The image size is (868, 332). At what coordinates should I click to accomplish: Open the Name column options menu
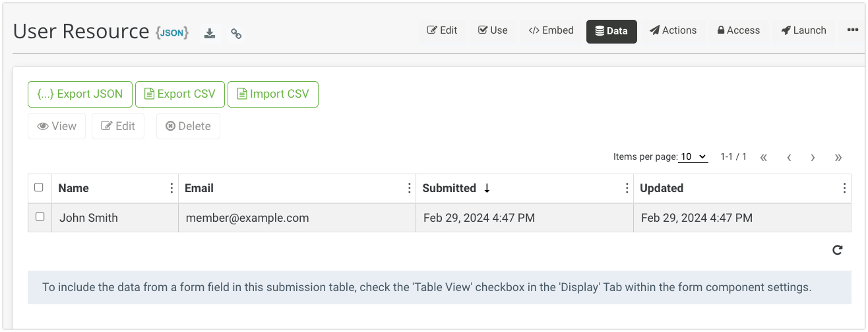tap(172, 188)
